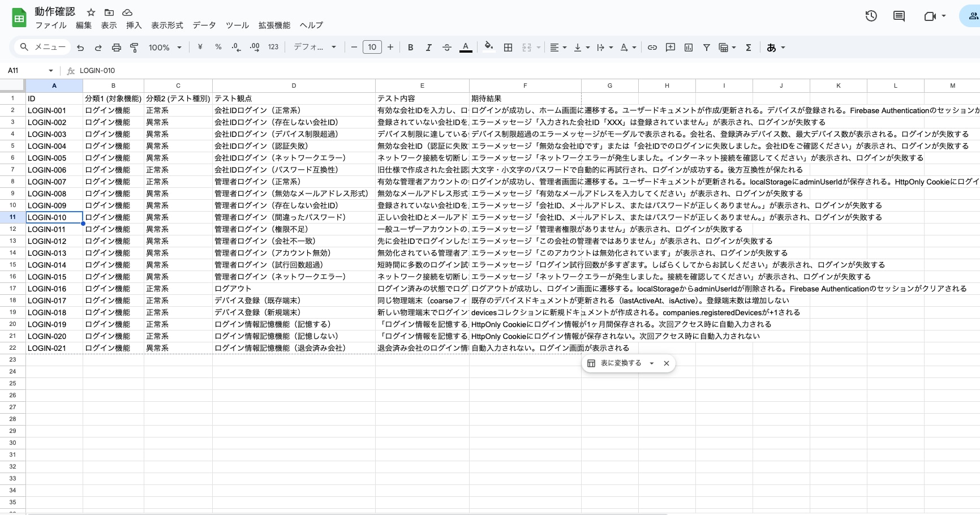The image size is (980, 515).
Task: Expand the horizontal align dropdown
Action: click(x=558, y=48)
